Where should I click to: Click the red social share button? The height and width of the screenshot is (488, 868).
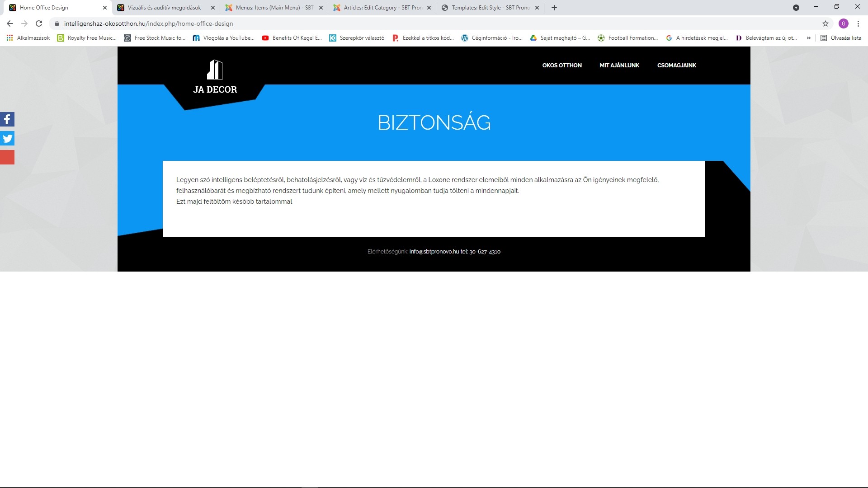click(7, 157)
